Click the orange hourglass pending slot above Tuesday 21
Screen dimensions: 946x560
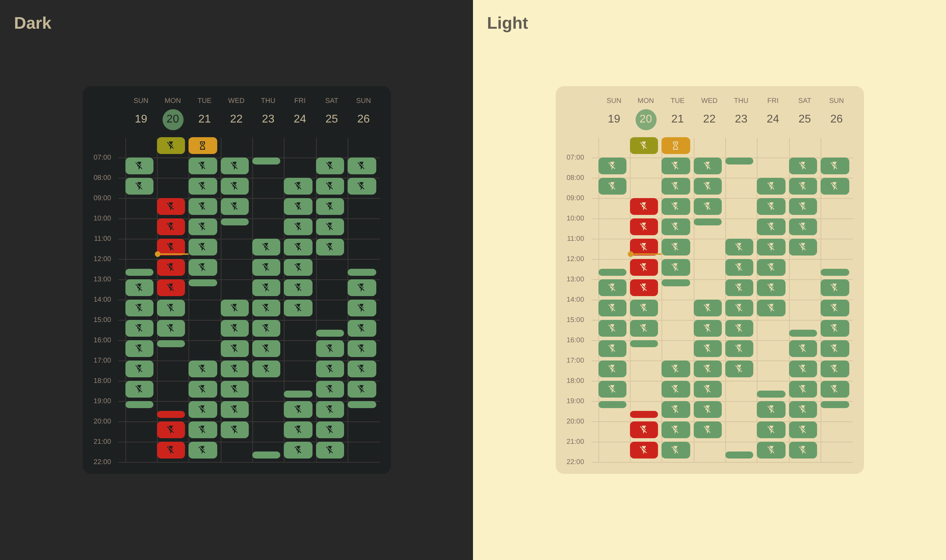pos(203,145)
